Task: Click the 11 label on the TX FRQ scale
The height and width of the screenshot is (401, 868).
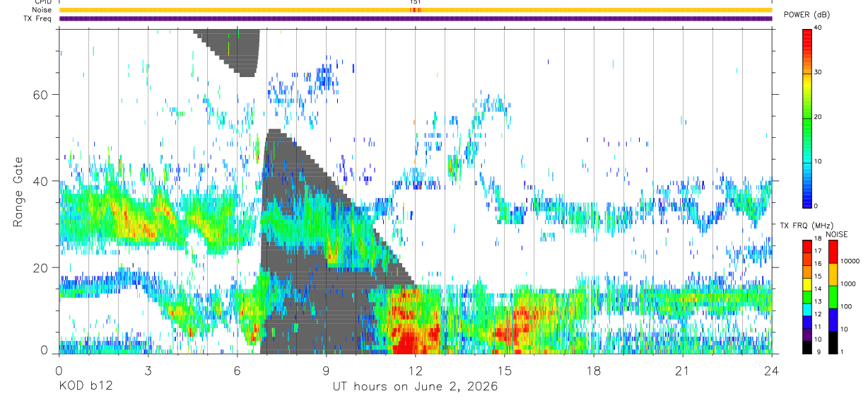Action: [x=818, y=326]
